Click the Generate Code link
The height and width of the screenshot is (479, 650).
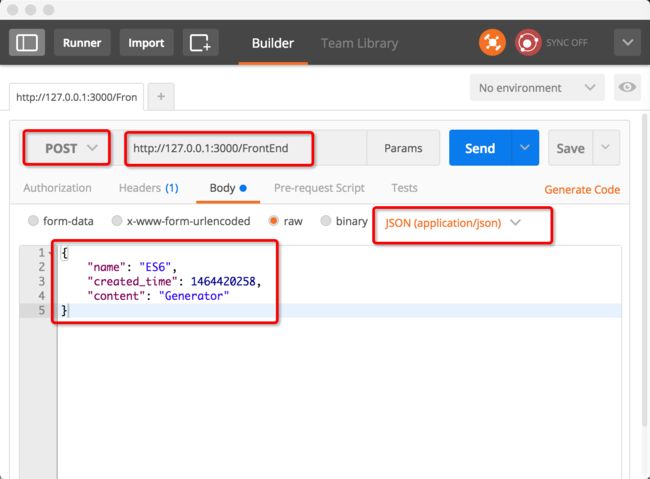coord(582,190)
